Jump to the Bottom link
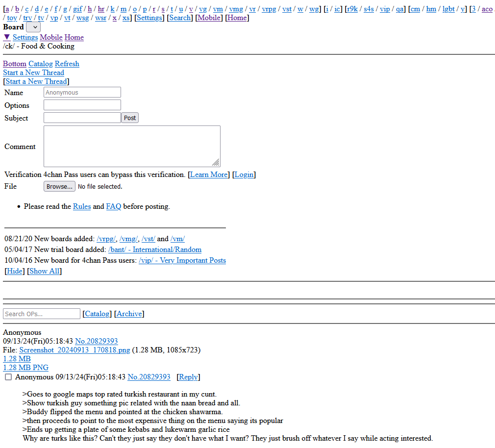Screen dimensions: 495x448 15,64
